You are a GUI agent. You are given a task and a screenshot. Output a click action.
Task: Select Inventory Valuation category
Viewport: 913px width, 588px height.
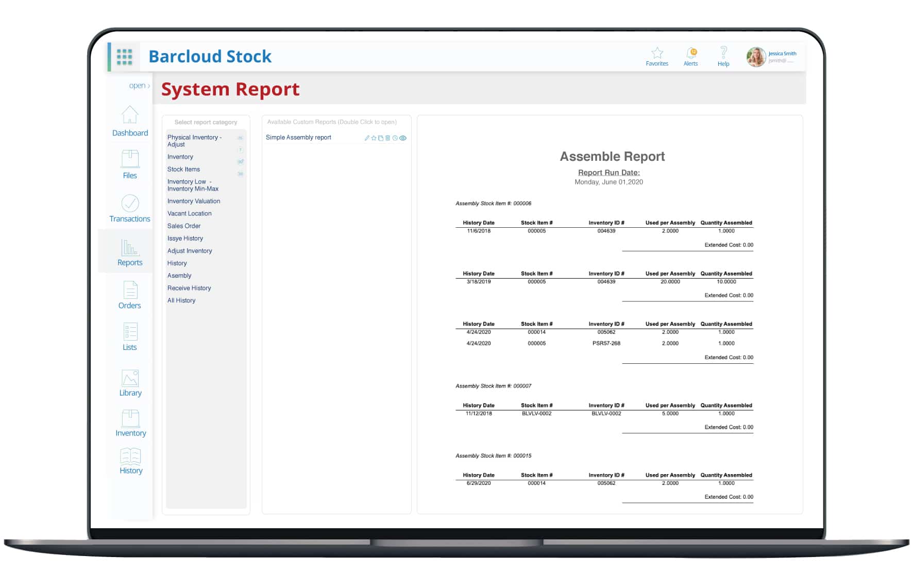pyautogui.click(x=194, y=201)
